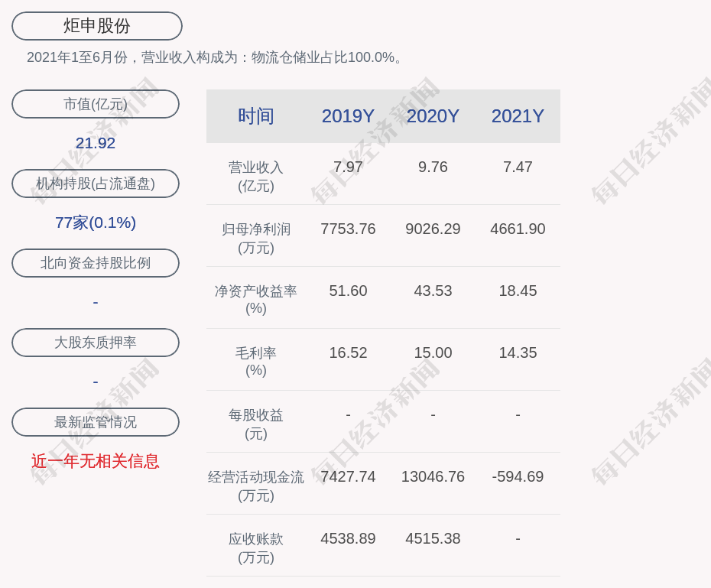Image resolution: width=711 pixels, height=588 pixels.
Task: Select the 2021Y column header
Action: (518, 116)
